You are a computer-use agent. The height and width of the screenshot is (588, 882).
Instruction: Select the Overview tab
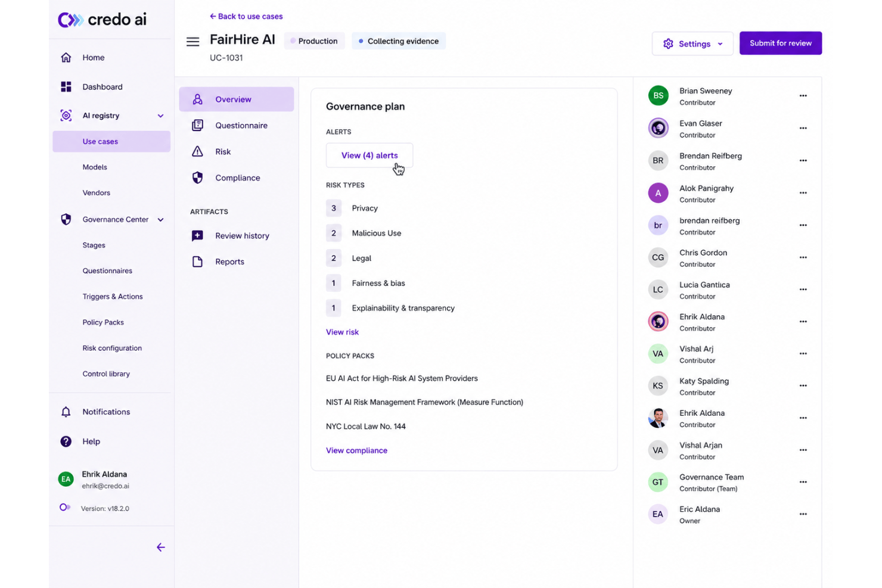pos(237,99)
